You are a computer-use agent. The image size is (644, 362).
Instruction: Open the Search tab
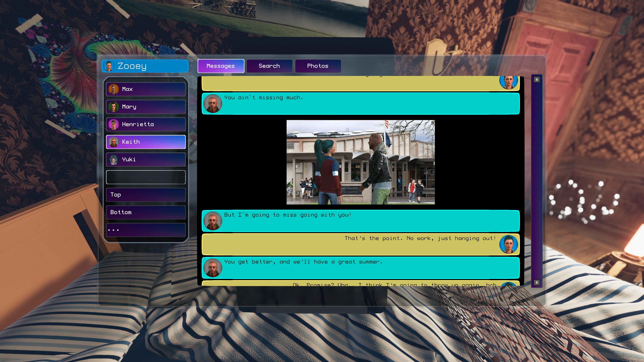[269, 66]
